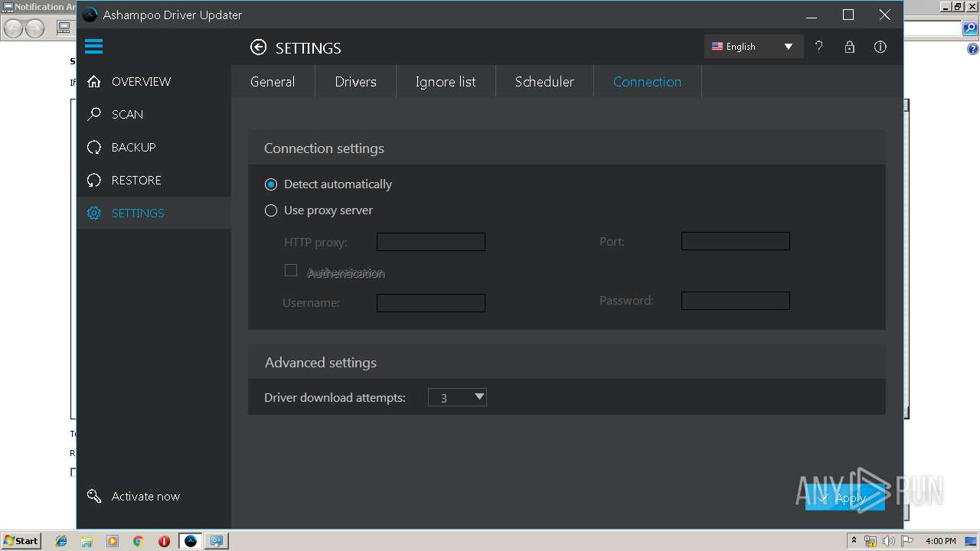Image resolution: width=980 pixels, height=551 pixels.
Task: Open Internet Explorer from taskbar
Action: pos(61,541)
